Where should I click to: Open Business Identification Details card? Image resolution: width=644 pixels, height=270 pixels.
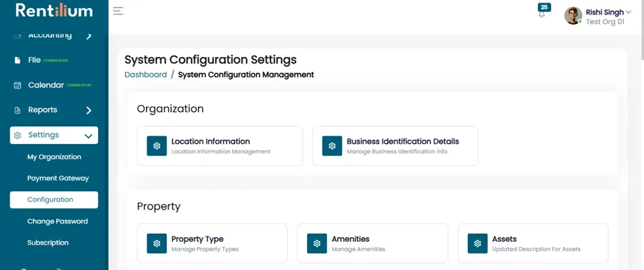coord(395,146)
